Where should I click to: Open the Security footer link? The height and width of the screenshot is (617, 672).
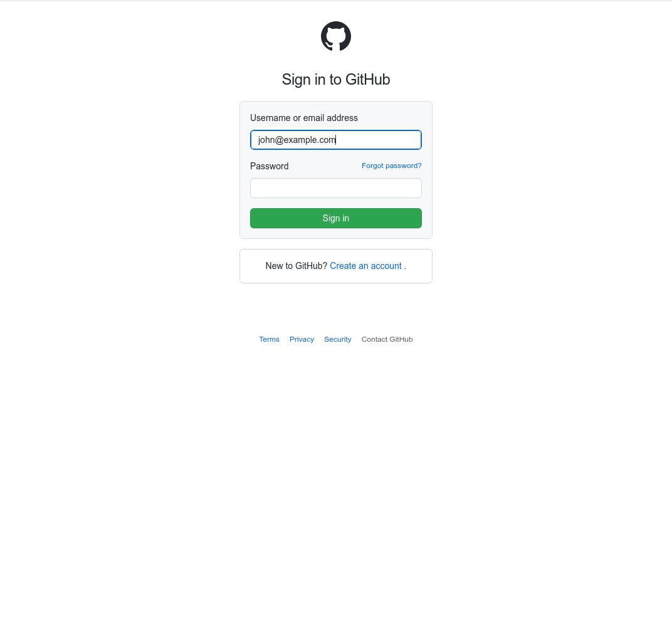[338, 339]
